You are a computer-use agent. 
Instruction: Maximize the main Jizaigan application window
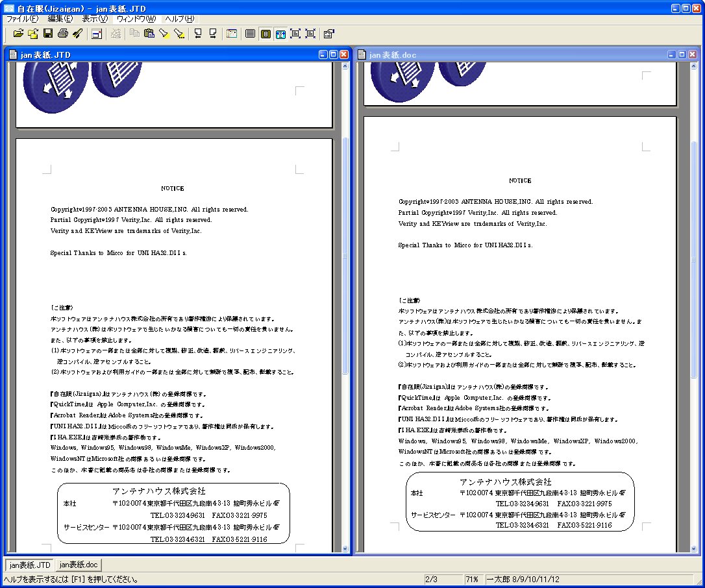coord(686,8)
